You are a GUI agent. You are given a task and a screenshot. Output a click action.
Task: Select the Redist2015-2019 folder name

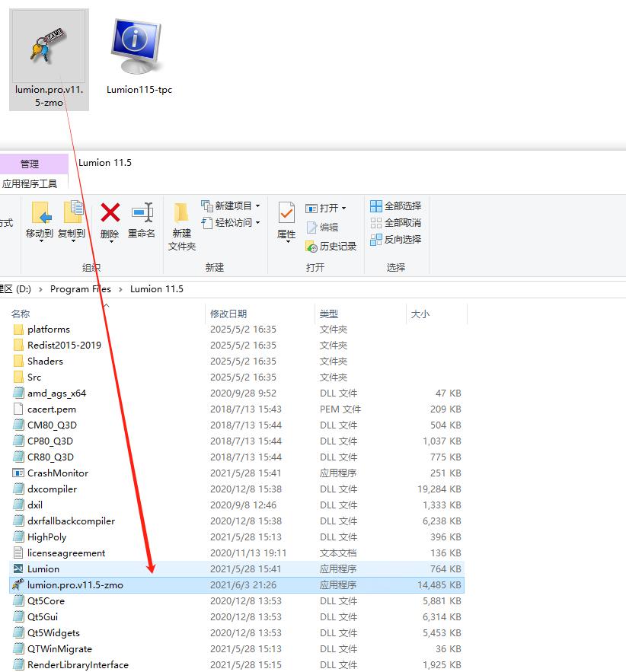[64, 346]
